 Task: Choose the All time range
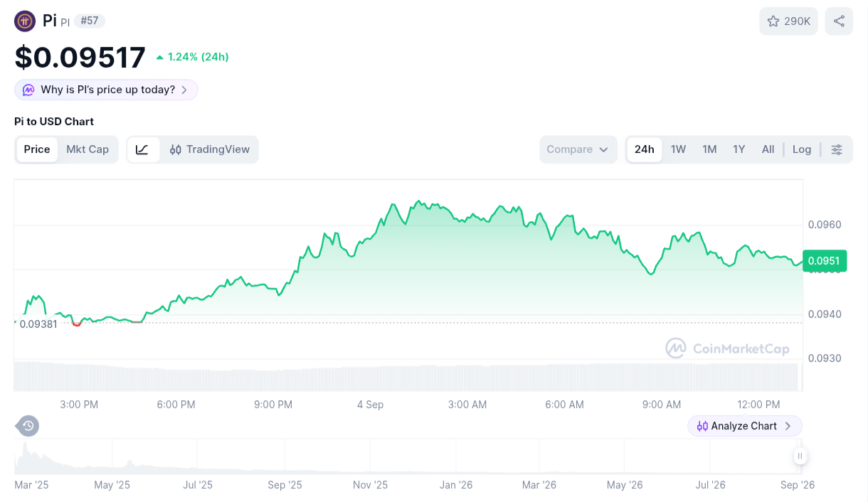(768, 149)
